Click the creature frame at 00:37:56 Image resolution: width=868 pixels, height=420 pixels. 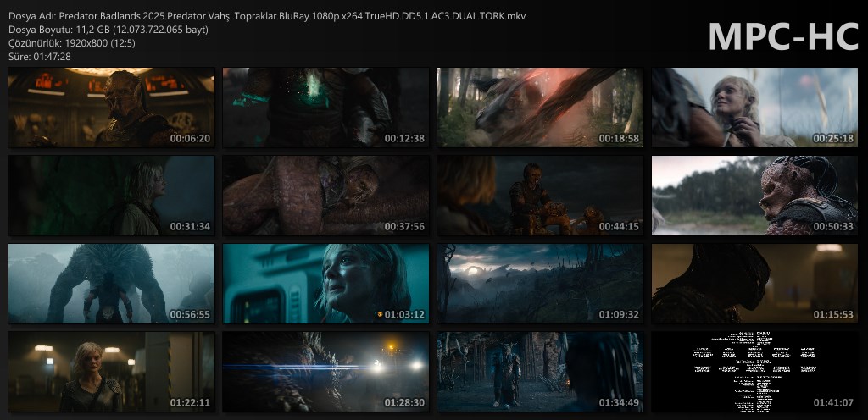325,196
